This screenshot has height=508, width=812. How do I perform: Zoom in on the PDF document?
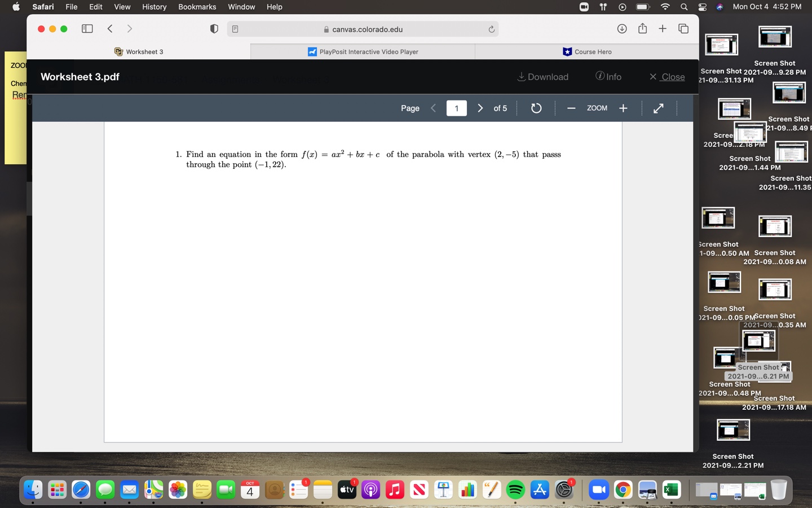point(623,108)
